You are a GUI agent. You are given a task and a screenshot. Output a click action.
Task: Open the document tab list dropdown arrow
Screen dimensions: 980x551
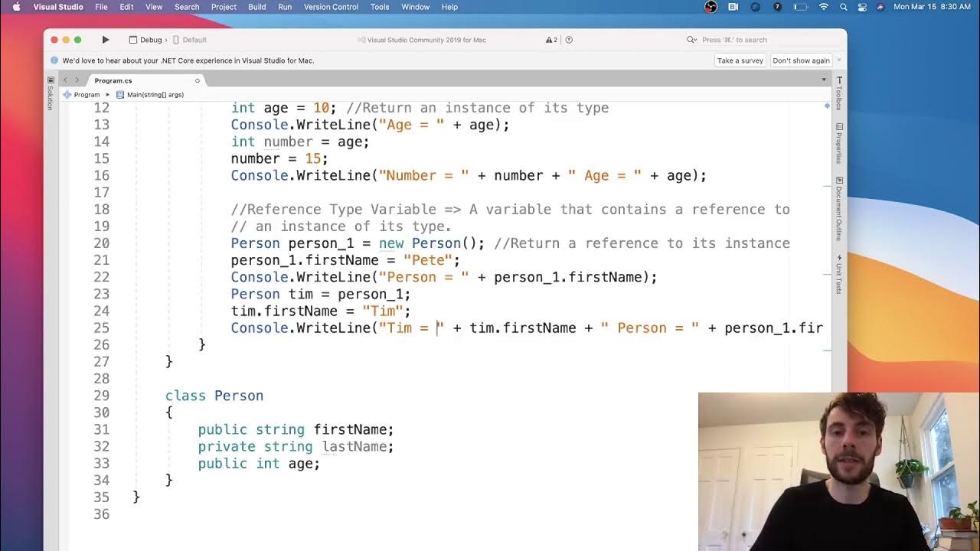pos(824,80)
